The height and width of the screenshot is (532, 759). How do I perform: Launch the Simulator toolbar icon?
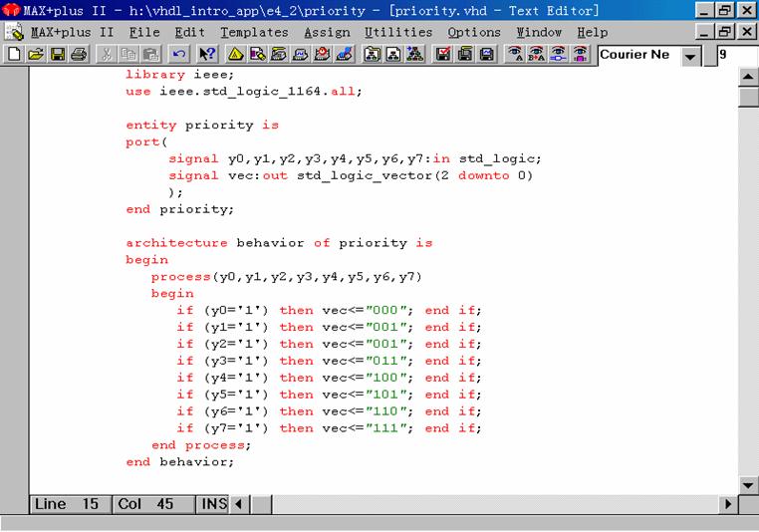(x=301, y=54)
